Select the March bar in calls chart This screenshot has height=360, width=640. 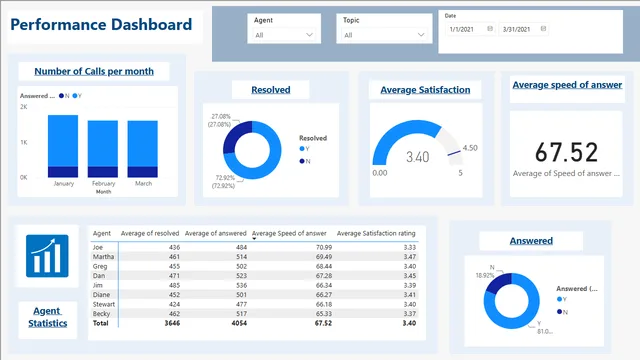pyautogui.click(x=142, y=149)
